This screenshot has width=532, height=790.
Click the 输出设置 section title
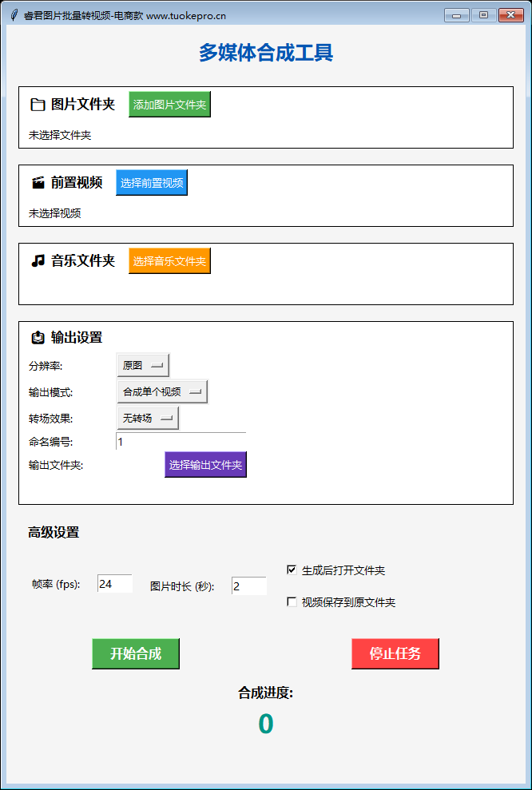coord(77,338)
